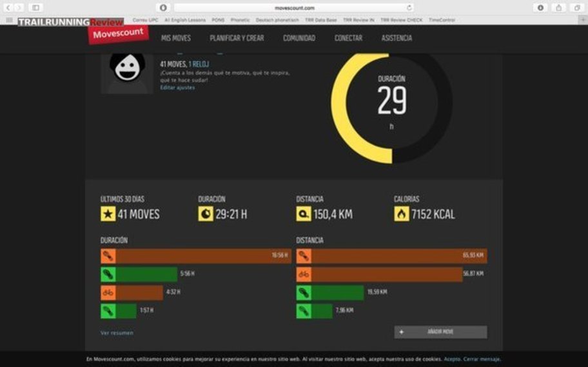Open the Ver resumen link
588x367 pixels.
coord(117,333)
